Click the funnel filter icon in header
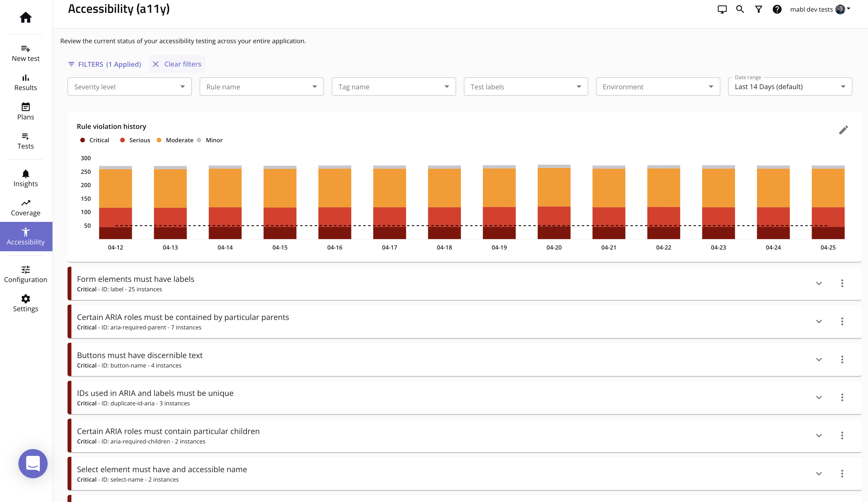 click(x=758, y=9)
